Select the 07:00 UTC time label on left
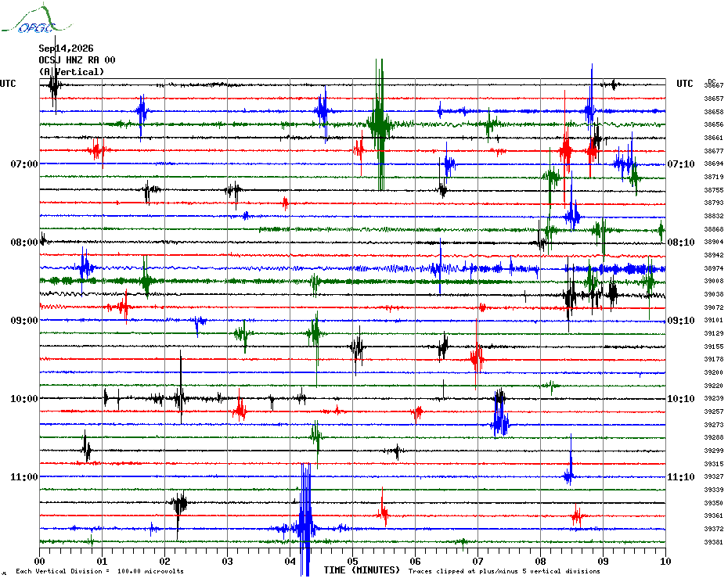 [x=24, y=163]
